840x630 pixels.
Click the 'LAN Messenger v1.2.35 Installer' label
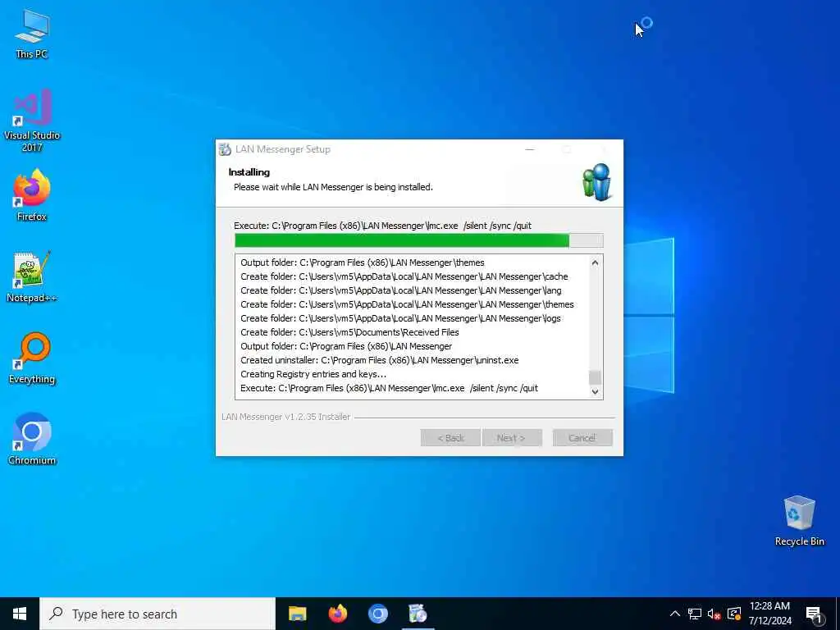(x=286, y=417)
